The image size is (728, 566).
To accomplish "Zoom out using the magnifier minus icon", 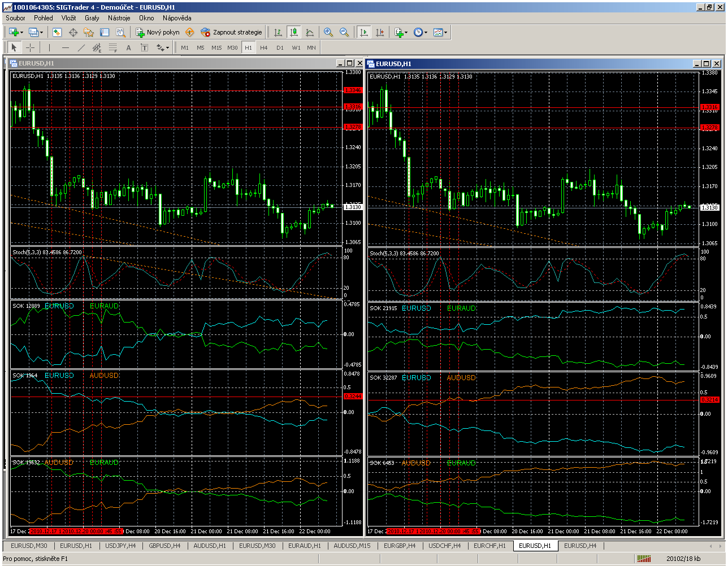I will (x=344, y=32).
